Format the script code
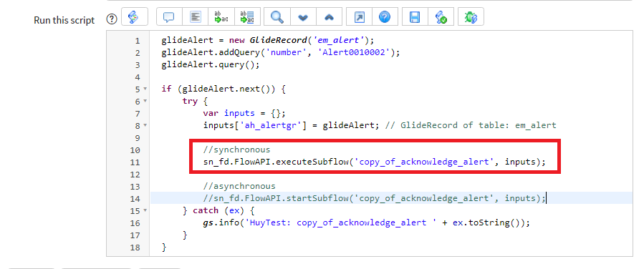Image resolution: width=644 pixels, height=269 pixels. [196, 17]
